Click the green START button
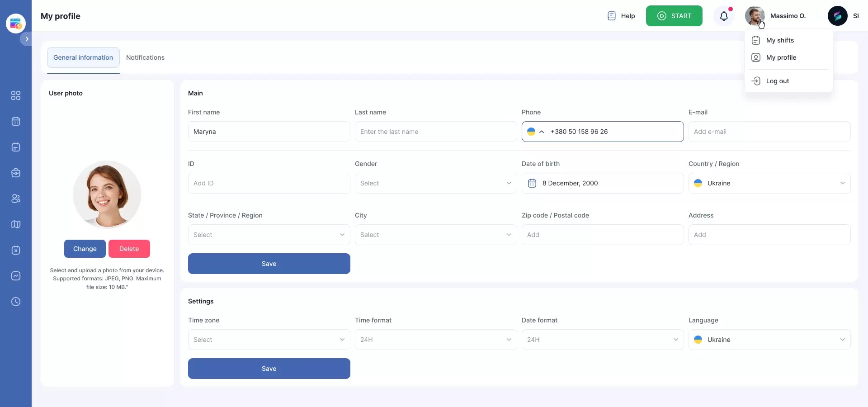 (x=674, y=16)
